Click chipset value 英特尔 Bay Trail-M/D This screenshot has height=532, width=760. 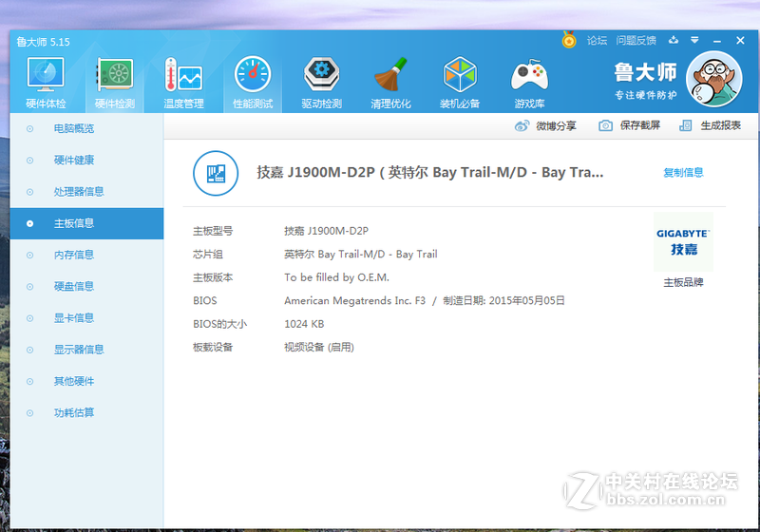pyautogui.click(x=361, y=255)
